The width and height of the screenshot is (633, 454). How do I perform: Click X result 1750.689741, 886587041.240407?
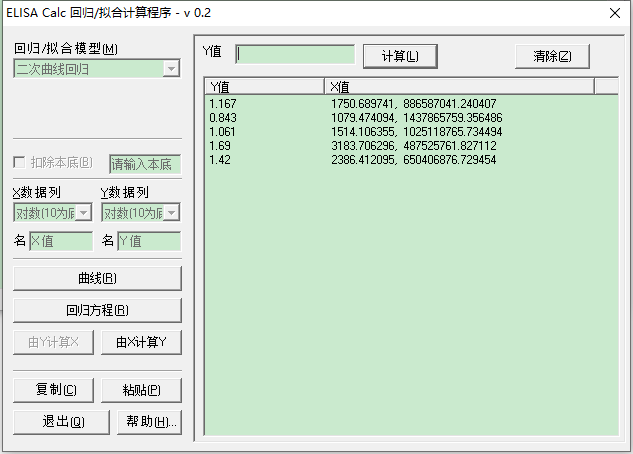point(414,104)
